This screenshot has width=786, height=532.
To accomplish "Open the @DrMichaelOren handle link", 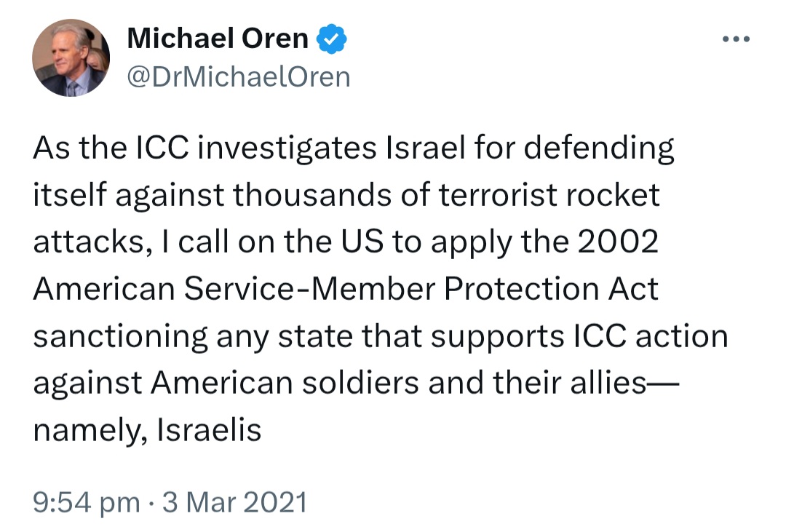I will (239, 77).
